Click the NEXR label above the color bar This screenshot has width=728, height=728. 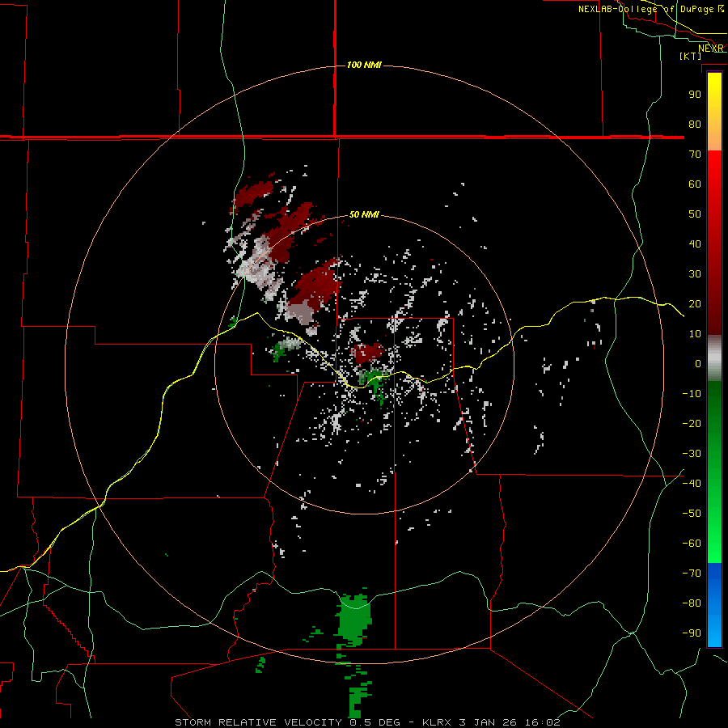711,49
